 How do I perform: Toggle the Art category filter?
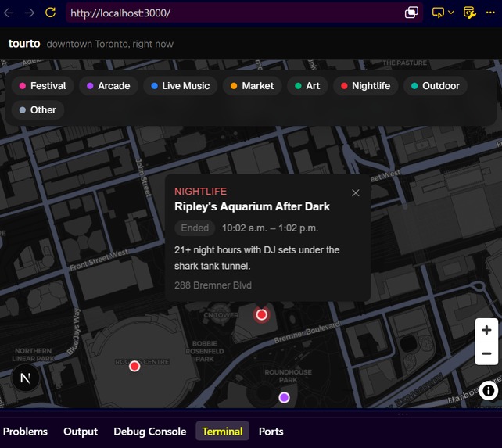(307, 86)
